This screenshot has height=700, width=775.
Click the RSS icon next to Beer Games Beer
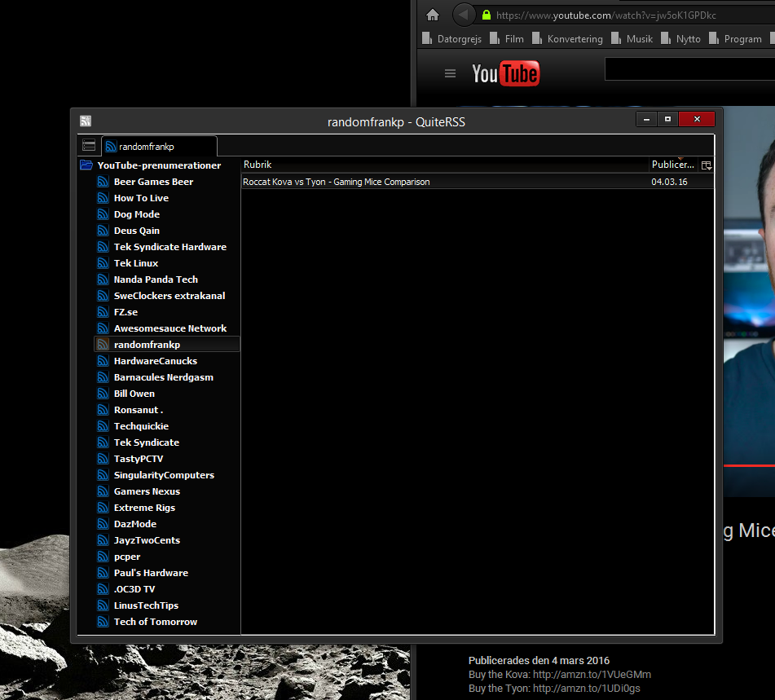coord(103,182)
